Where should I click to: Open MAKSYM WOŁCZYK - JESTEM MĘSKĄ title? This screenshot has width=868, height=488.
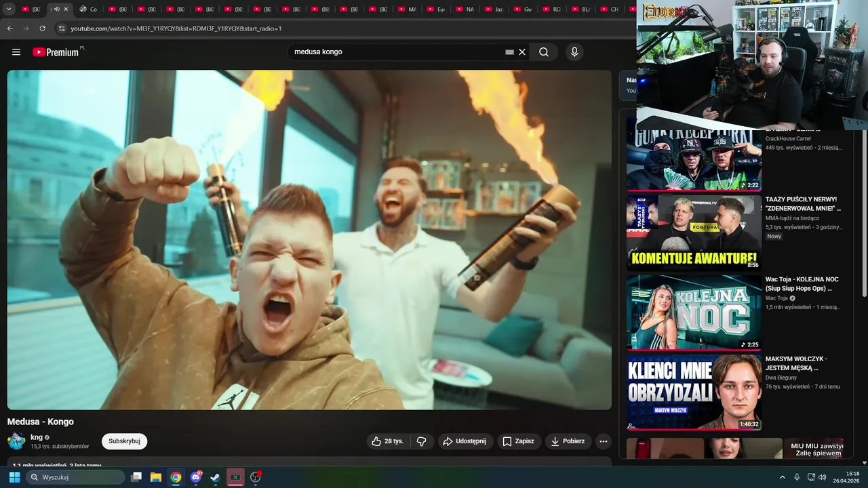pyautogui.click(x=796, y=363)
